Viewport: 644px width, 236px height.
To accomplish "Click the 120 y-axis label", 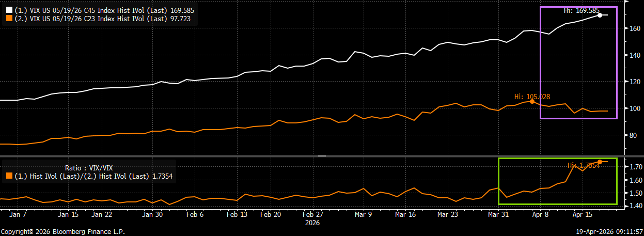I will [635, 82].
